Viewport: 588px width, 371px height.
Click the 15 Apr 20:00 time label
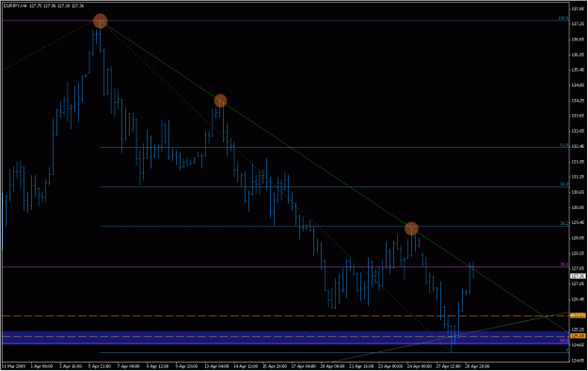[x=275, y=366]
